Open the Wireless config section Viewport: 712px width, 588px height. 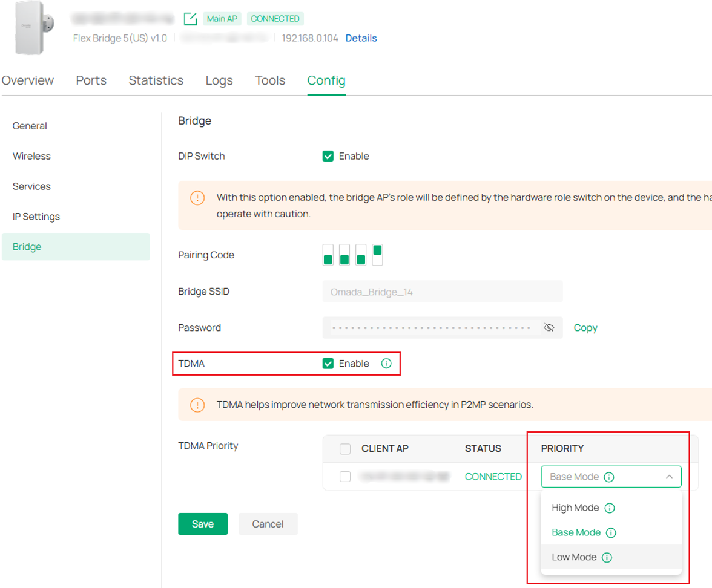(31, 156)
